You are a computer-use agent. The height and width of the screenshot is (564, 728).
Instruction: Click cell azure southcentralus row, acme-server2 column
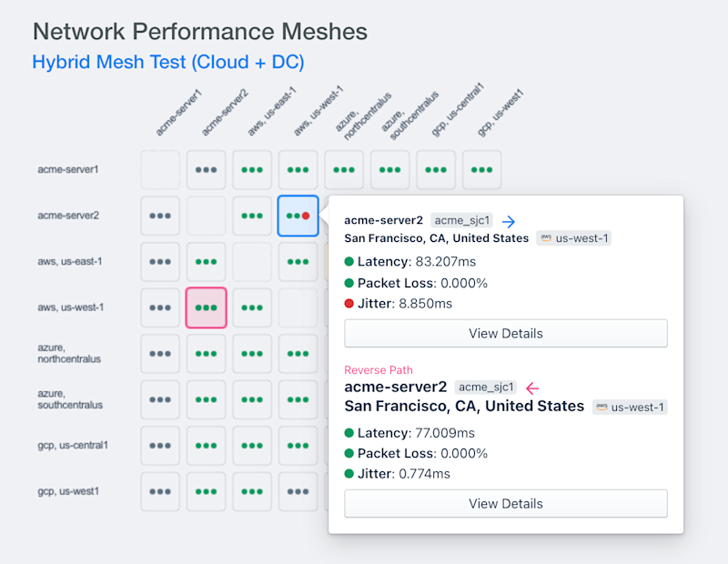tap(207, 399)
